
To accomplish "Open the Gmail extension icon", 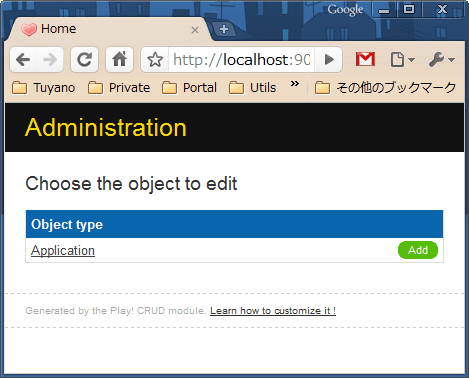I will click(x=365, y=60).
